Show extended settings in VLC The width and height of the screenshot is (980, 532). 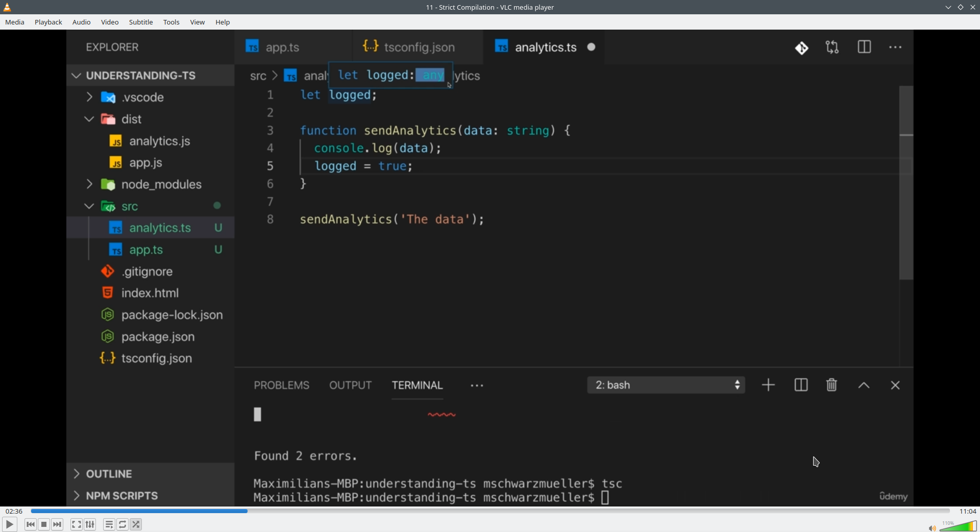(x=90, y=524)
